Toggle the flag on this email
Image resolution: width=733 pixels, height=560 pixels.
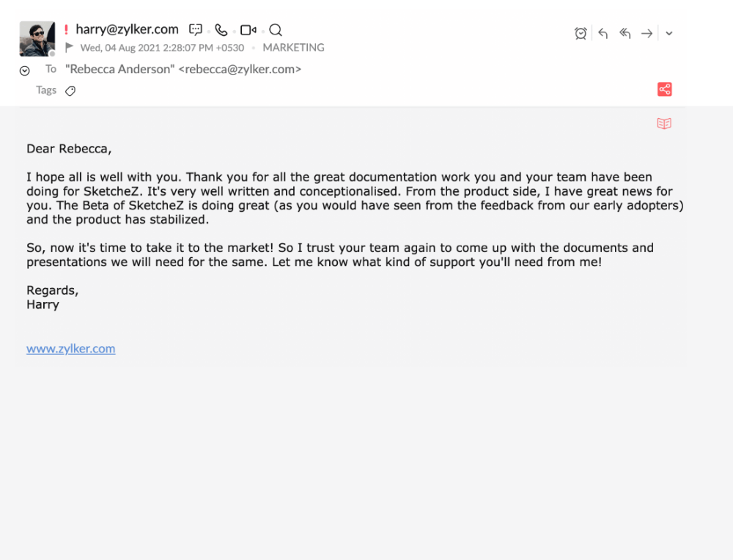[x=70, y=48]
